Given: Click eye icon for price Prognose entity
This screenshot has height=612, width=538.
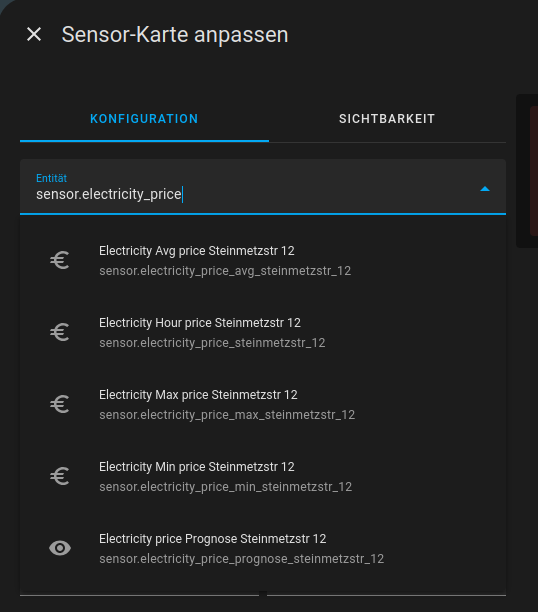Looking at the screenshot, I should point(60,548).
